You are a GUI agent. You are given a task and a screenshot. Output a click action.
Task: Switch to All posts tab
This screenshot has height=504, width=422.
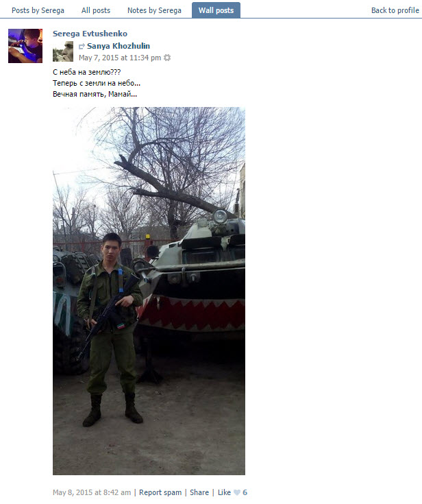96,10
